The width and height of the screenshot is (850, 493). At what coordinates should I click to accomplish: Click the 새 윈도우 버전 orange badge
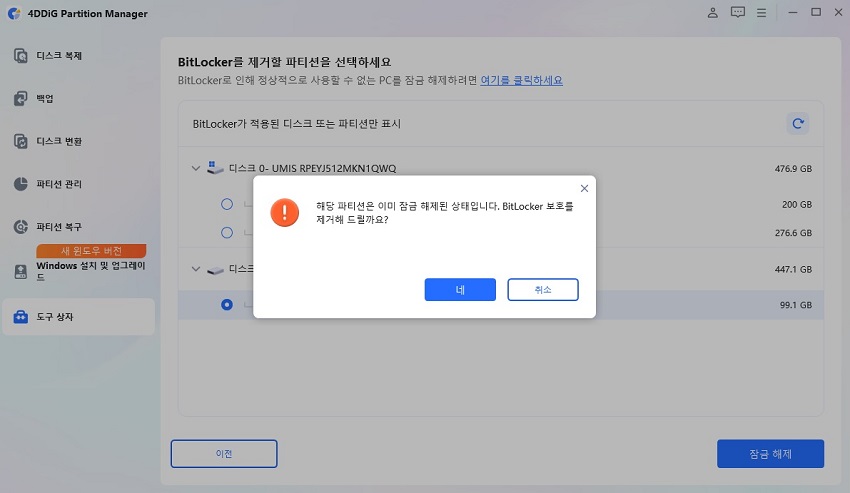pyautogui.click(x=91, y=251)
